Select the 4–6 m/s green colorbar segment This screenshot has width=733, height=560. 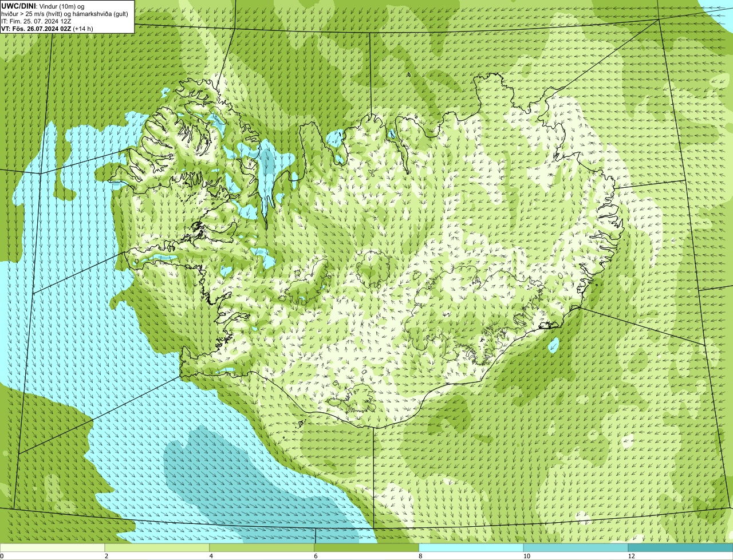click(x=262, y=547)
